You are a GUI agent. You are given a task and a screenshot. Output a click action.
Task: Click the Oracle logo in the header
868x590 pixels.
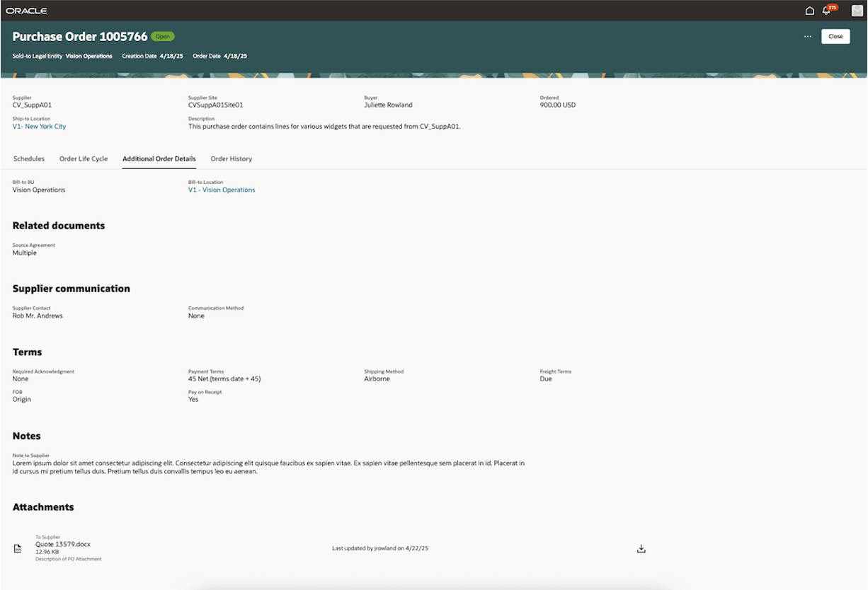point(26,11)
